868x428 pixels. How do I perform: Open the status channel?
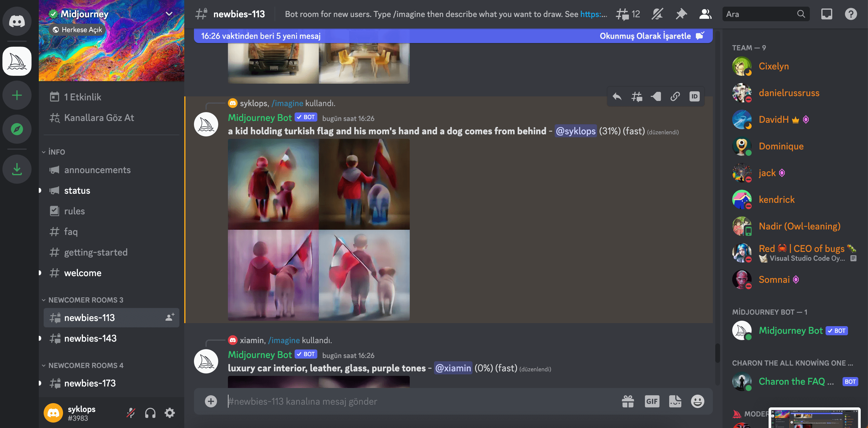click(x=111, y=190)
